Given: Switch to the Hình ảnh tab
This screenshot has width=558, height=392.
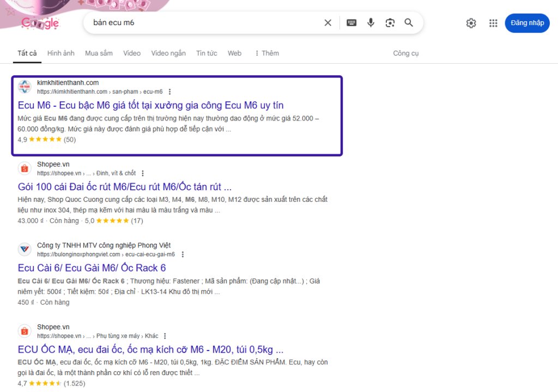Looking at the screenshot, I should (x=60, y=53).
